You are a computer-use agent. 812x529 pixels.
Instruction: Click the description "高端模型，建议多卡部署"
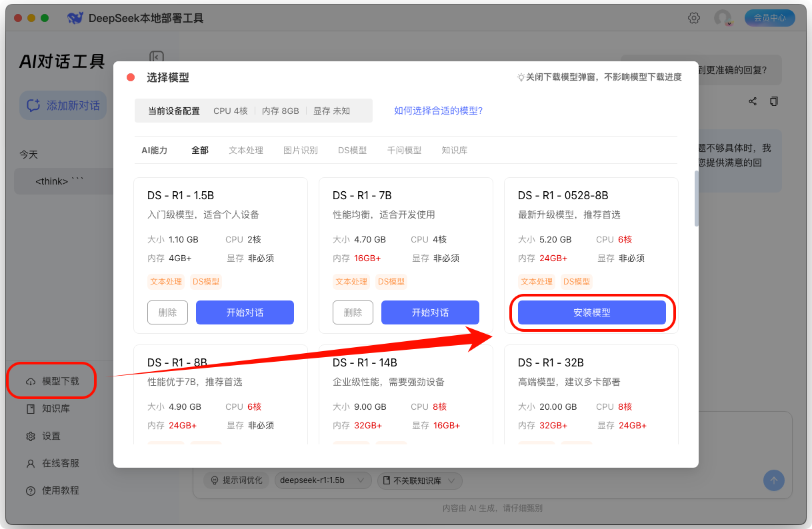click(569, 382)
